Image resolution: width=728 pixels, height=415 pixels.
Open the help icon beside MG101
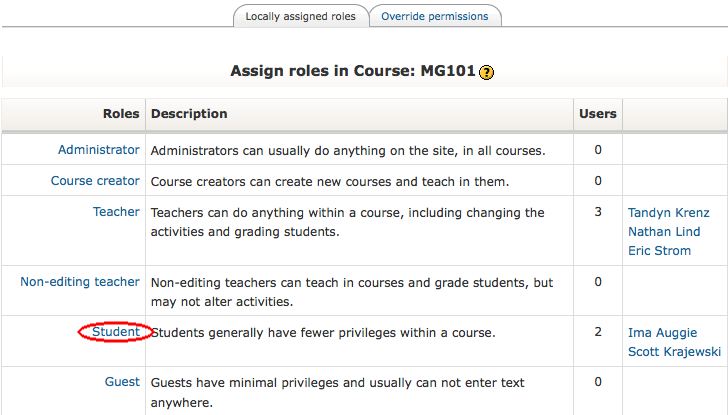[x=487, y=72]
